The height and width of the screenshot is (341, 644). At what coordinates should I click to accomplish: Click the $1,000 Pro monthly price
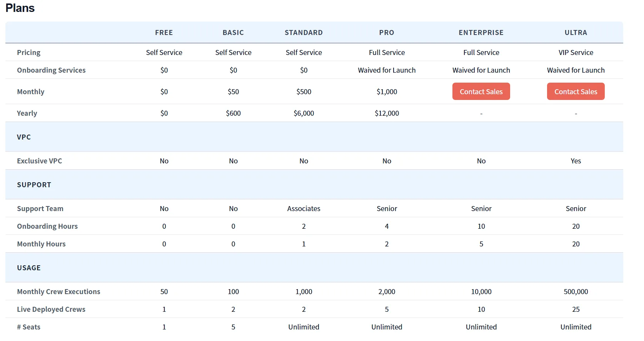387,92
